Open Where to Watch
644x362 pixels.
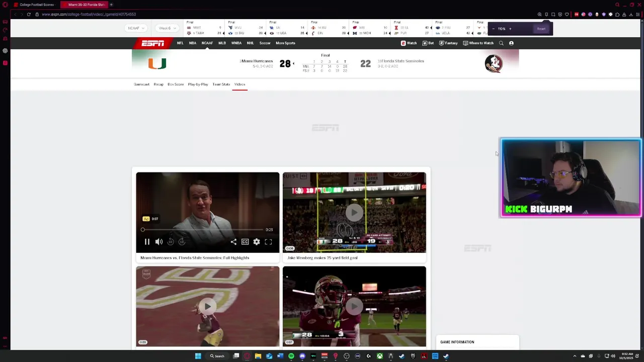(x=478, y=43)
